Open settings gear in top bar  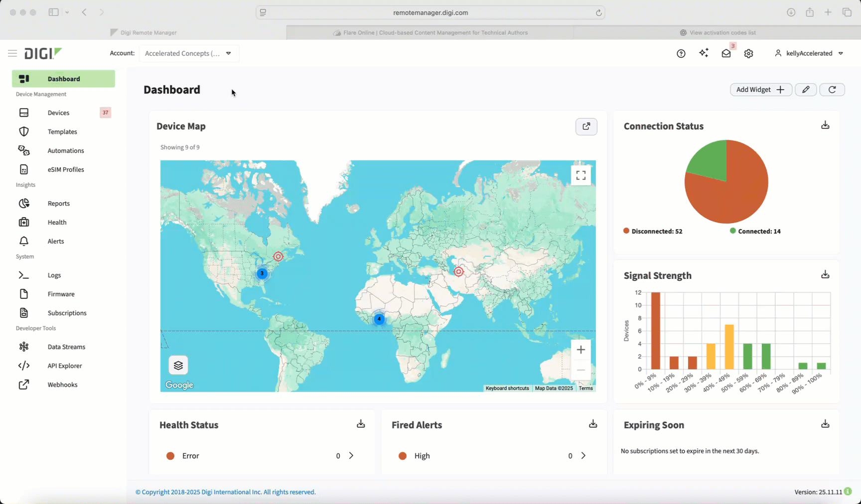(748, 54)
